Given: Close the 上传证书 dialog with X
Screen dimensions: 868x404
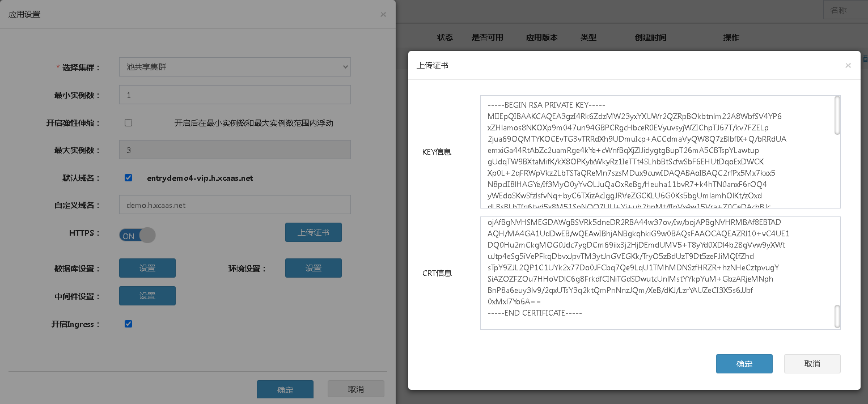Looking at the screenshot, I should tap(848, 65).
